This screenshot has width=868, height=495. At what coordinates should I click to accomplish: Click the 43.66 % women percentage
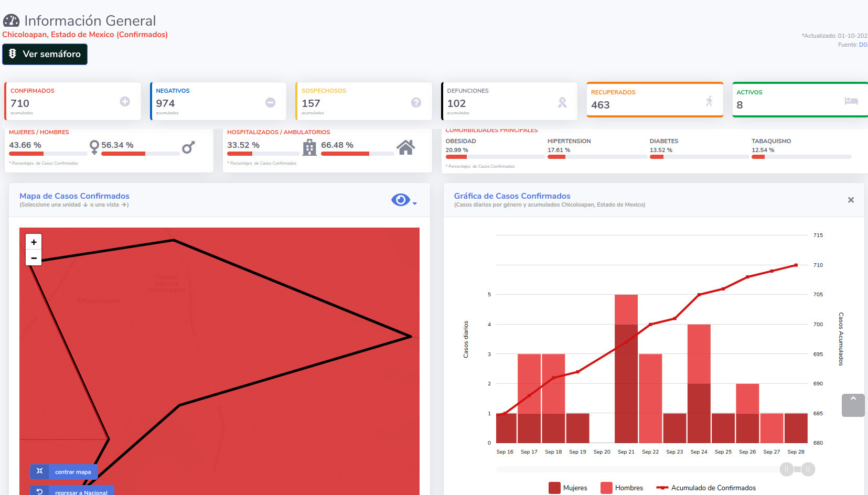click(x=25, y=145)
